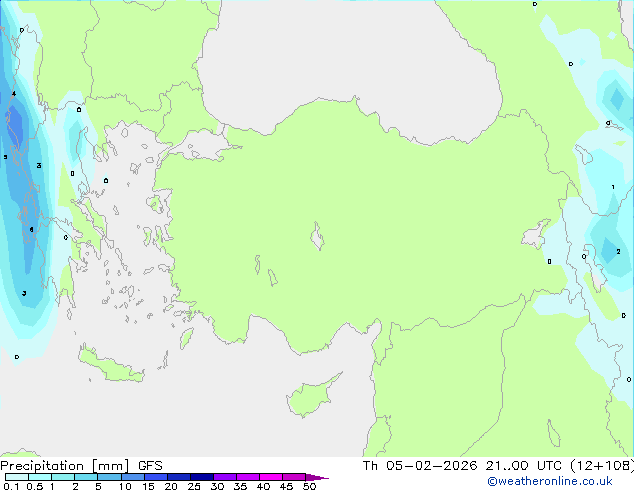This screenshot has height=490, width=634.
Task: Click the '0.1' legend scale label
Action: point(11,486)
